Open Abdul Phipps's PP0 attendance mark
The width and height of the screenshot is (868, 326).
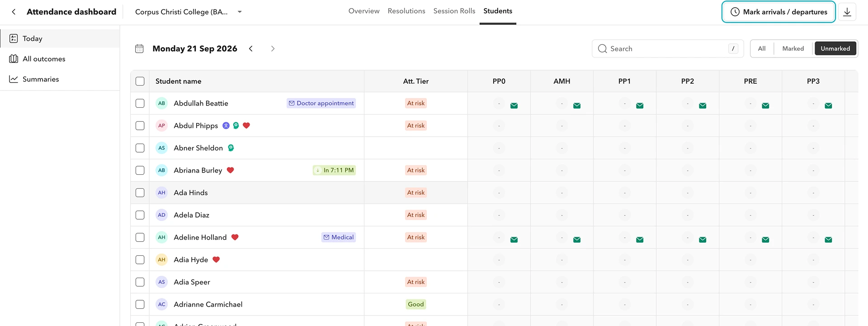tap(499, 125)
